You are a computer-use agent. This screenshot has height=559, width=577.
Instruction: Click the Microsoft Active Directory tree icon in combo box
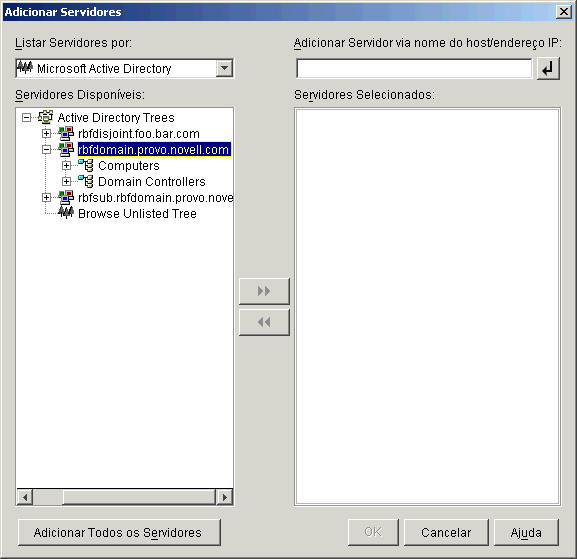point(25,68)
